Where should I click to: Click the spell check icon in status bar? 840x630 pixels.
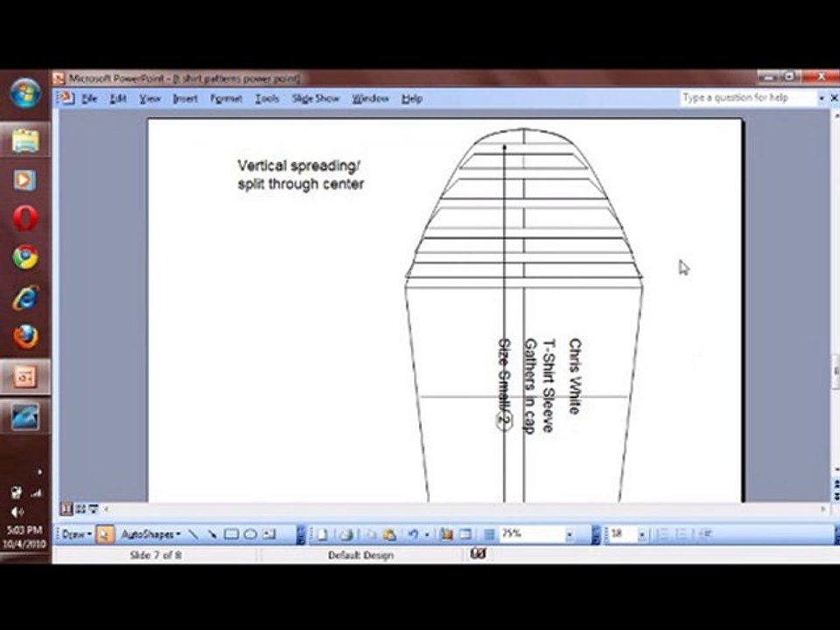click(x=478, y=553)
